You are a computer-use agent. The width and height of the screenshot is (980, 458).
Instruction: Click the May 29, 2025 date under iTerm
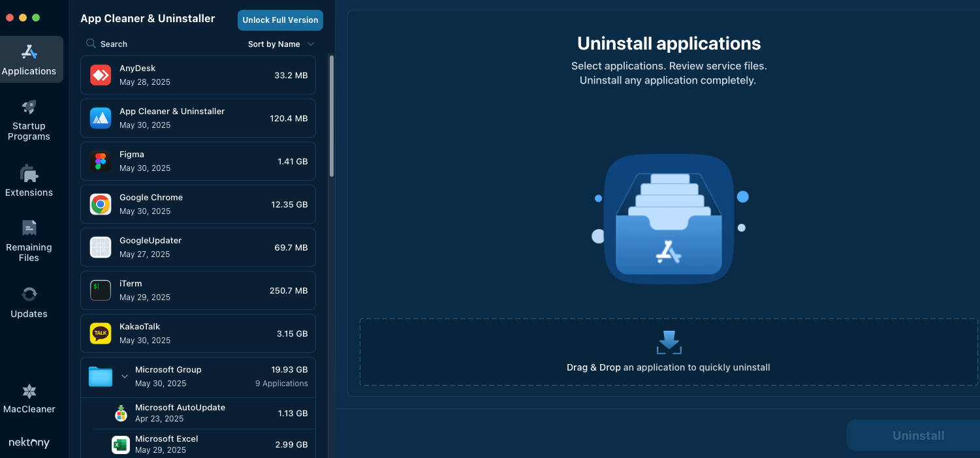[x=145, y=298]
